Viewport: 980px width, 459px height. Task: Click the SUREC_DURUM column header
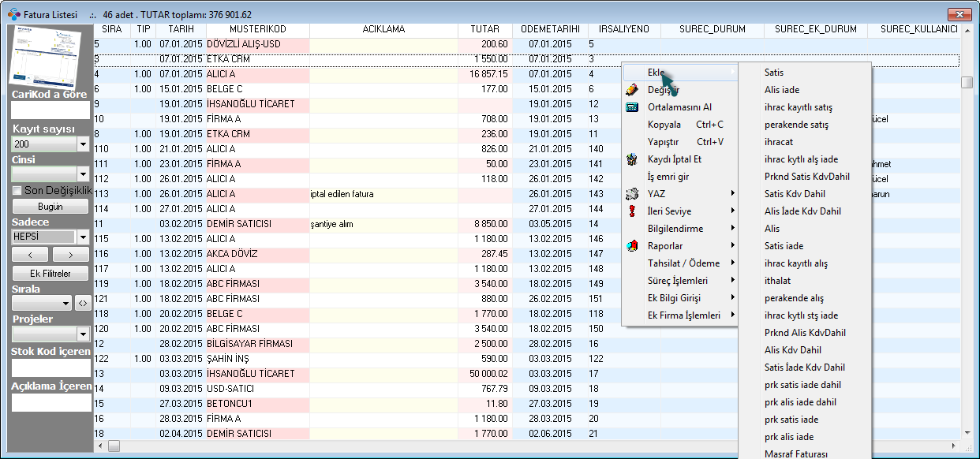point(713,29)
